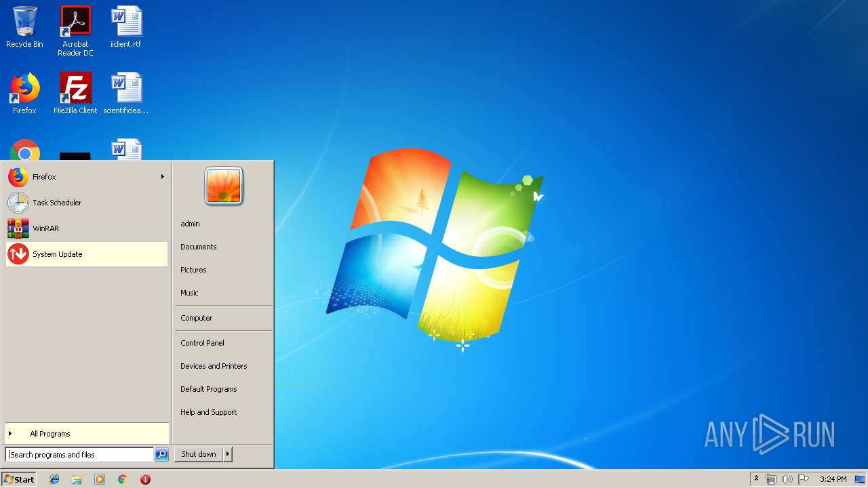Expand All Programs list

pyautogui.click(x=87, y=434)
